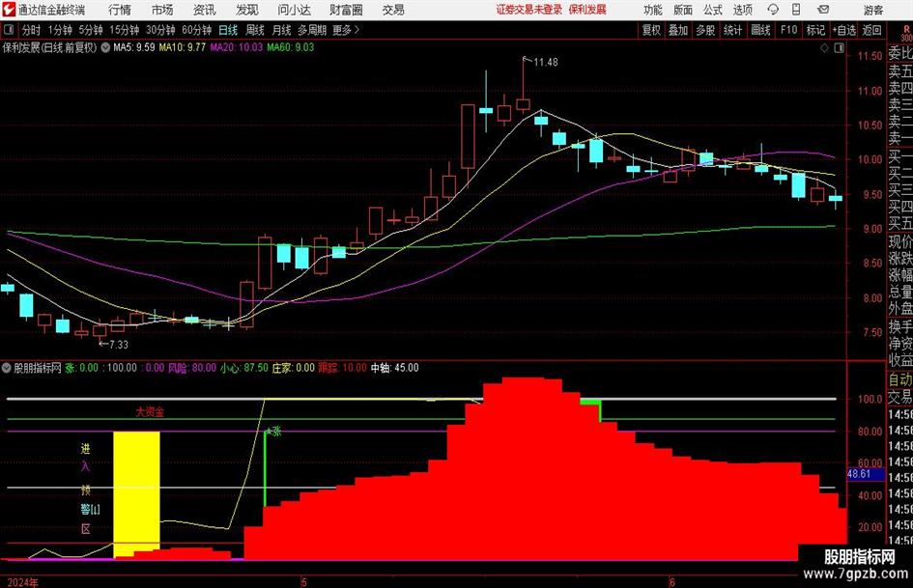Select the 日线 daily period tab
The width and height of the screenshot is (913, 588).
(x=228, y=30)
